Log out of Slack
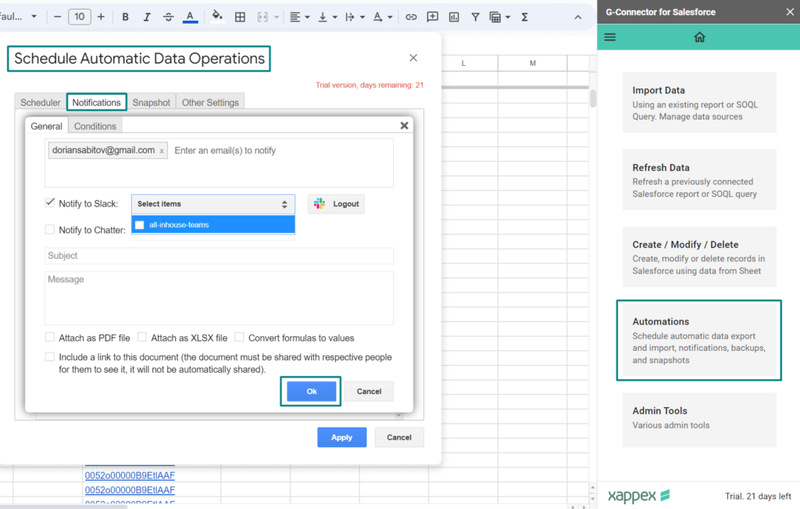The image size is (800, 509). 336,204
